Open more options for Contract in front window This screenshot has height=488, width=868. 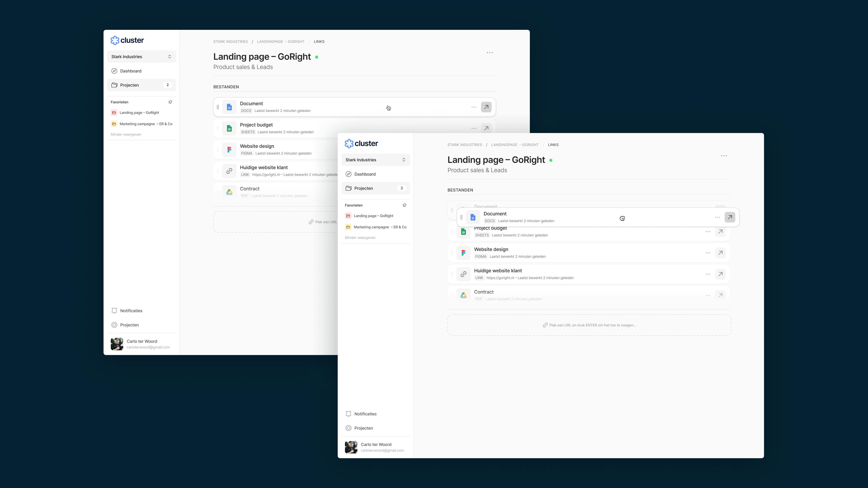click(708, 295)
